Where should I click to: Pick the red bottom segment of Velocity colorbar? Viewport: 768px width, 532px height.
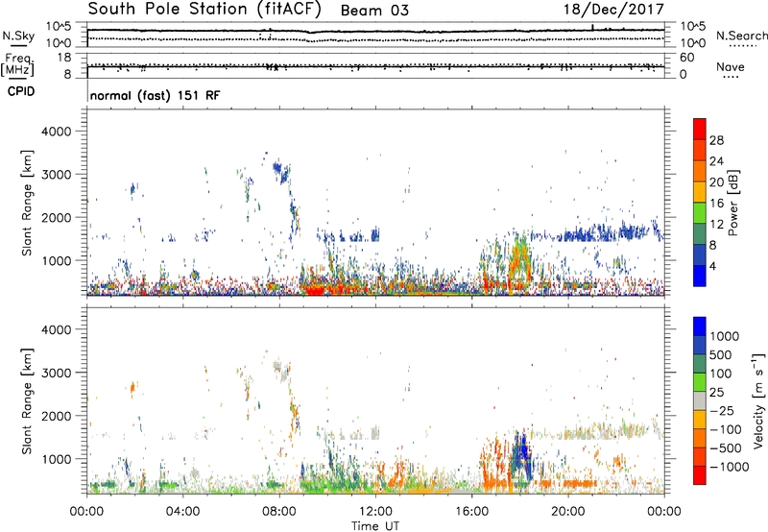(700, 475)
